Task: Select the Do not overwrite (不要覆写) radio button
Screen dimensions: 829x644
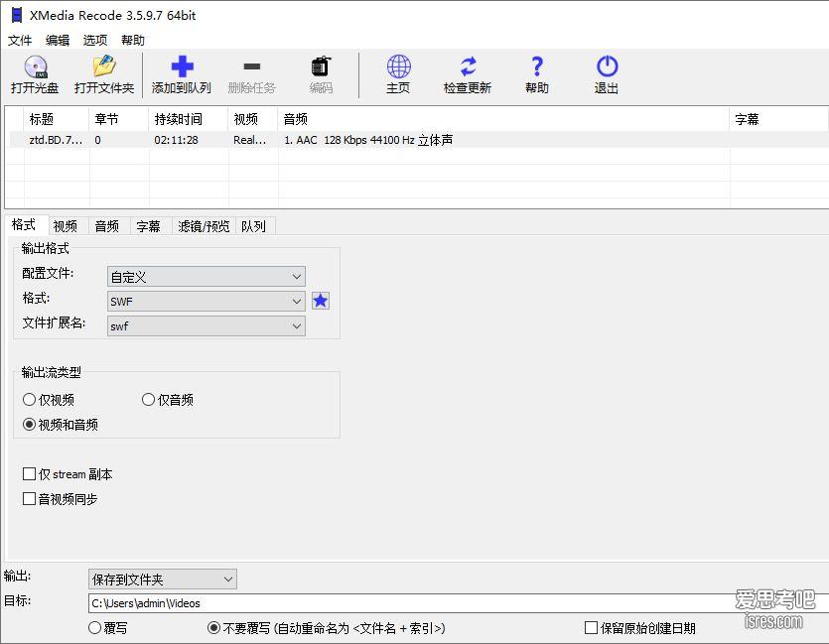Action: tap(213, 627)
